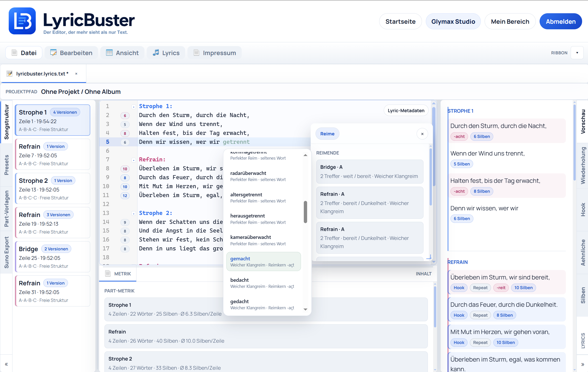Open the Lyrics menu

pos(166,53)
